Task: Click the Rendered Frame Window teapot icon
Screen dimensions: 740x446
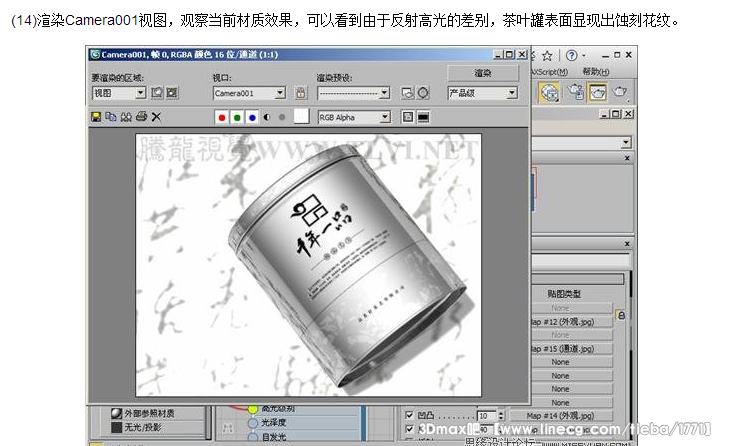Action: tap(597, 92)
